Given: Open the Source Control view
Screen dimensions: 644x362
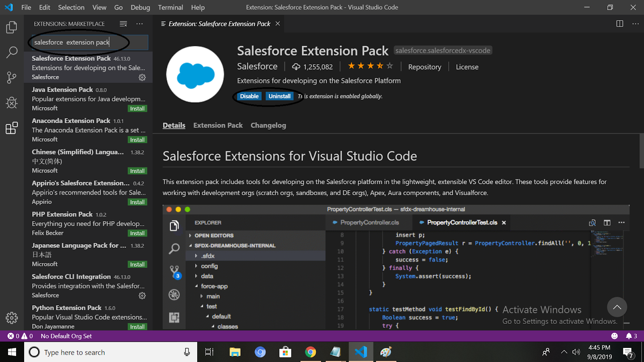Looking at the screenshot, I should point(11,78).
